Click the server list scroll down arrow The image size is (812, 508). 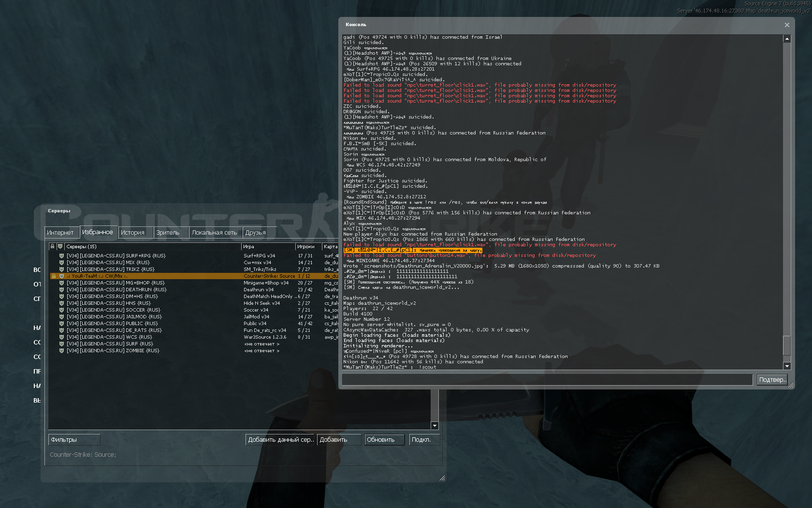click(x=435, y=426)
